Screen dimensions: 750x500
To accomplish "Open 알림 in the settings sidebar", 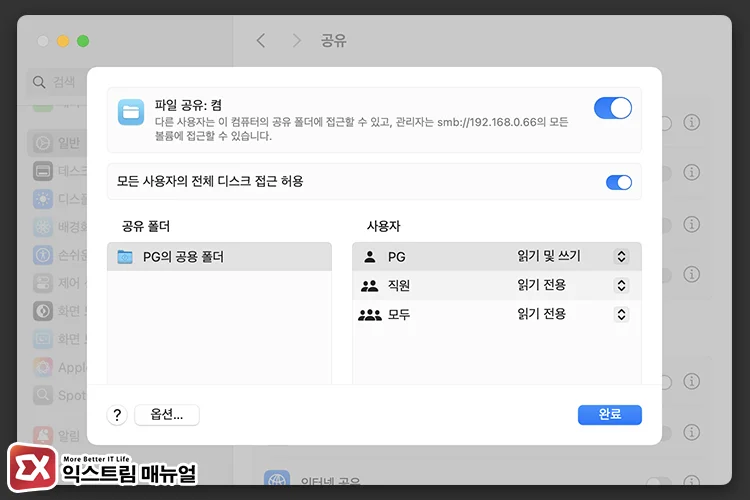I will coord(57,435).
